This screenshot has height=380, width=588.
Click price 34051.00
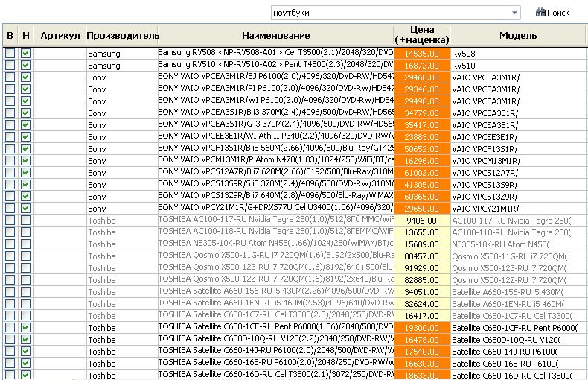pyautogui.click(x=422, y=292)
